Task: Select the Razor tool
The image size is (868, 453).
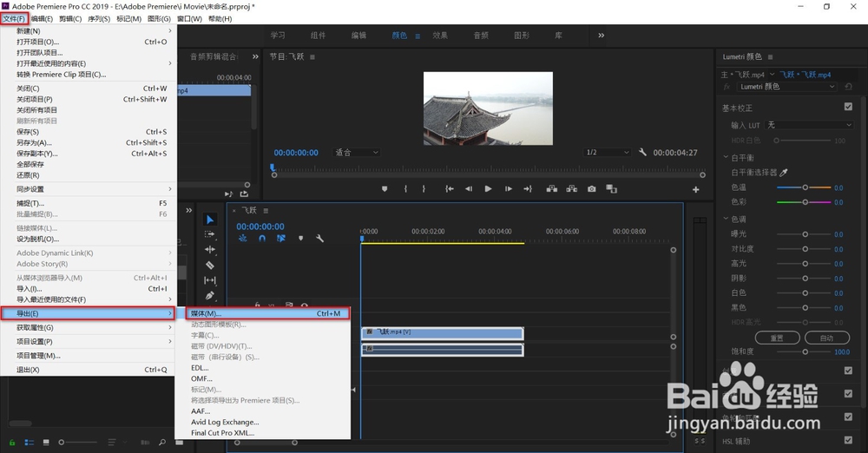Action: click(210, 265)
